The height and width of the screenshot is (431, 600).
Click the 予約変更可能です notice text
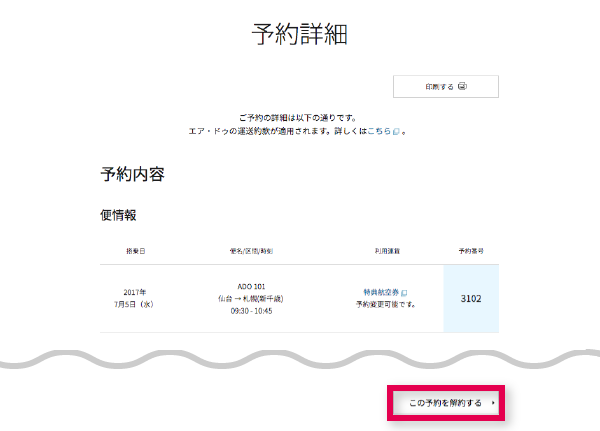[x=386, y=305]
